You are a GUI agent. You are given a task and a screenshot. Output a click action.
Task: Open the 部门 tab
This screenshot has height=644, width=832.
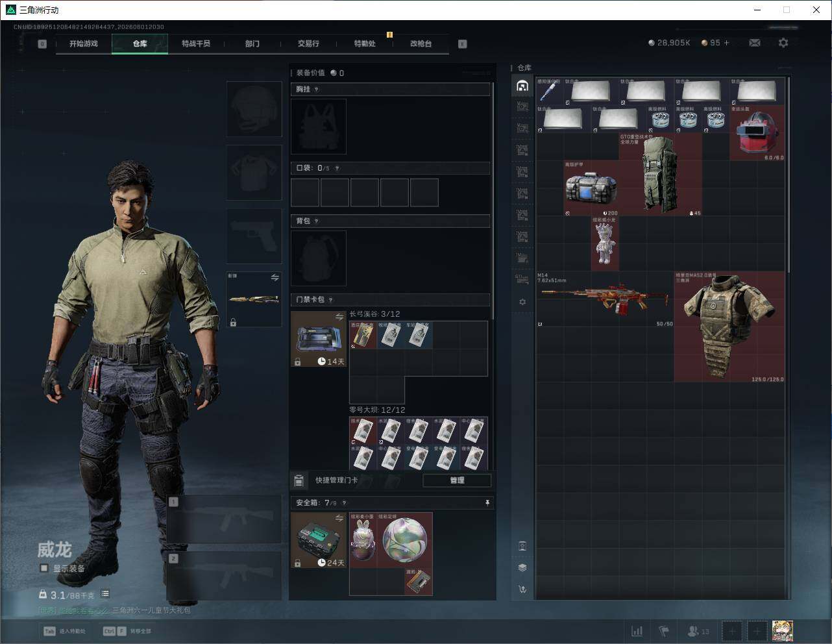click(252, 43)
